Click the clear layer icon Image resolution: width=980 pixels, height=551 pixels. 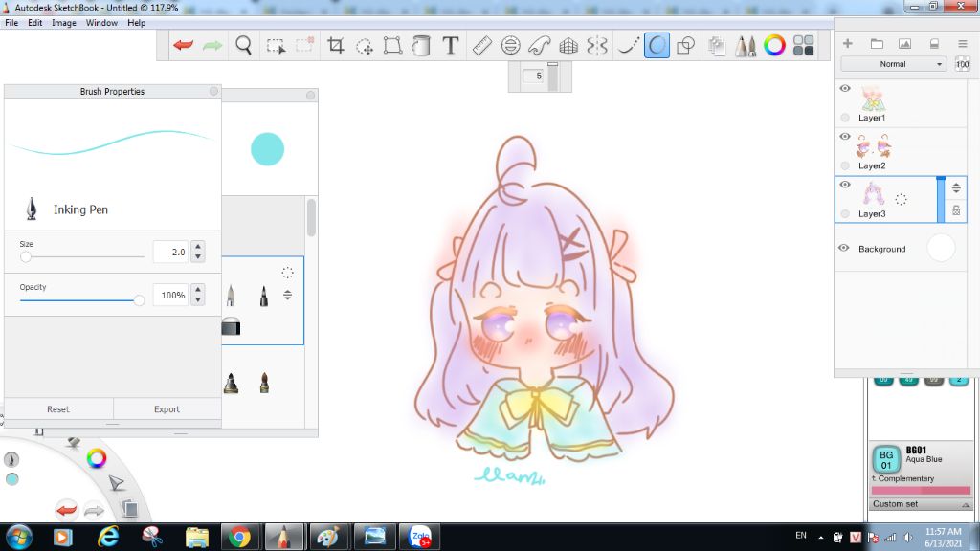tap(934, 44)
